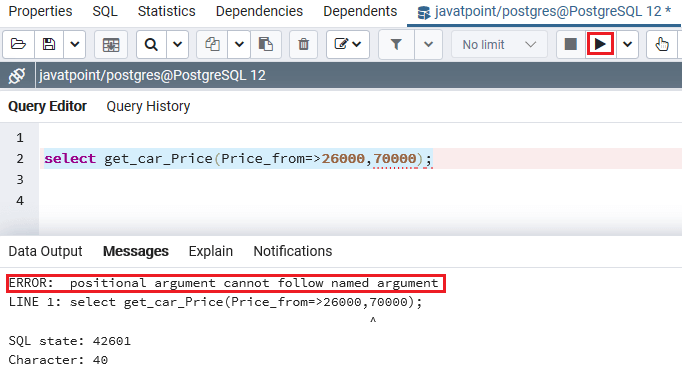682x374 pixels.
Task: Switch to Query History tab
Action: [148, 106]
